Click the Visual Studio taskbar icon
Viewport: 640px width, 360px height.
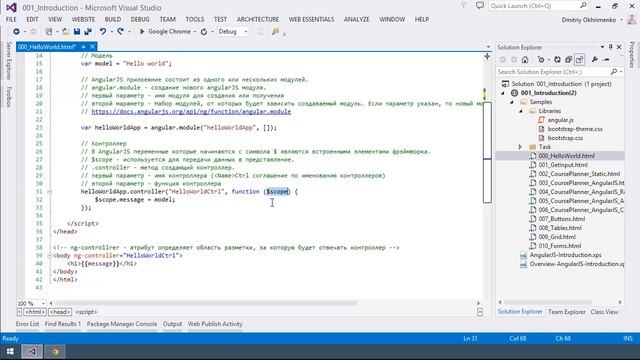32,351
